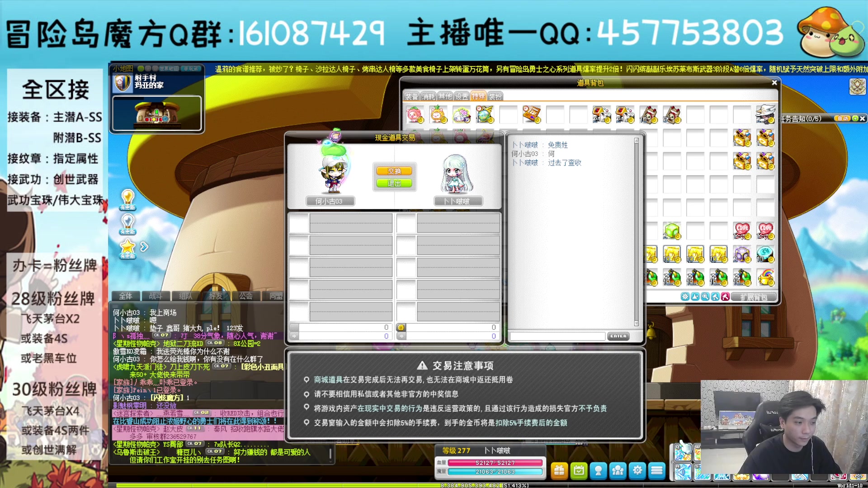Select the 全体 chat tab
Screen dimensions: 868x488
(126, 296)
